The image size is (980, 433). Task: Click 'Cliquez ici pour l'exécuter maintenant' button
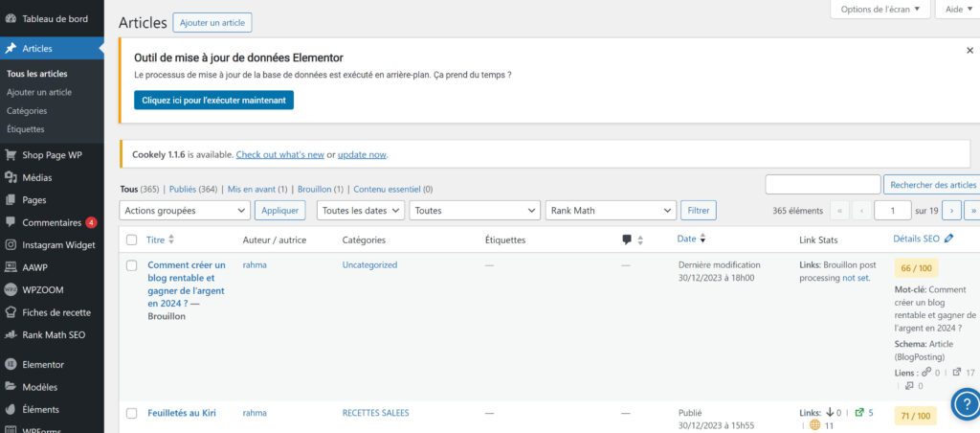pos(213,101)
